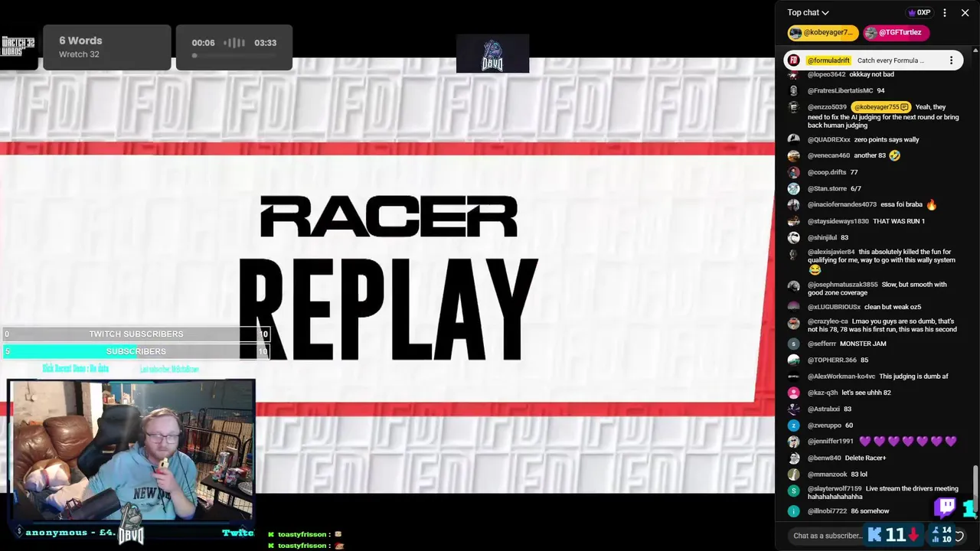Viewport: 980px width, 551px height.
Task: Click the @formuladrift channel name
Action: 828,60
